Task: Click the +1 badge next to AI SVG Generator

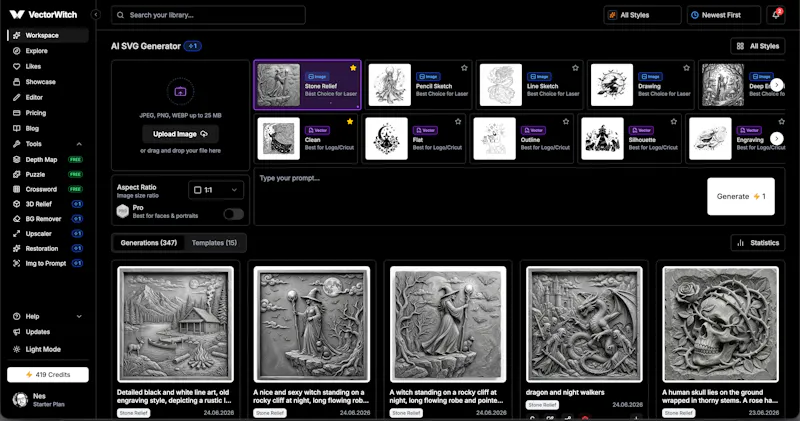Action: (193, 46)
